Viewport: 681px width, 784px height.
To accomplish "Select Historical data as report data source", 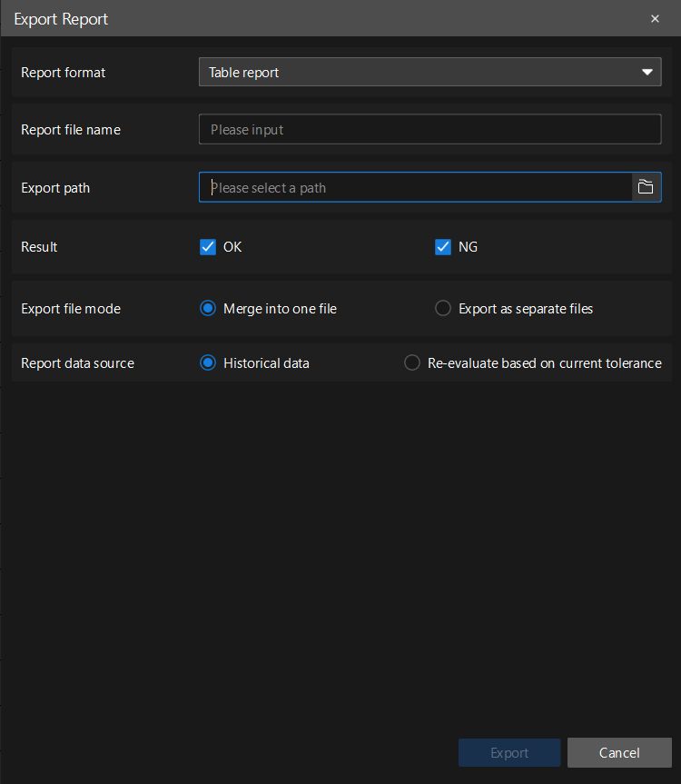I will click(208, 362).
